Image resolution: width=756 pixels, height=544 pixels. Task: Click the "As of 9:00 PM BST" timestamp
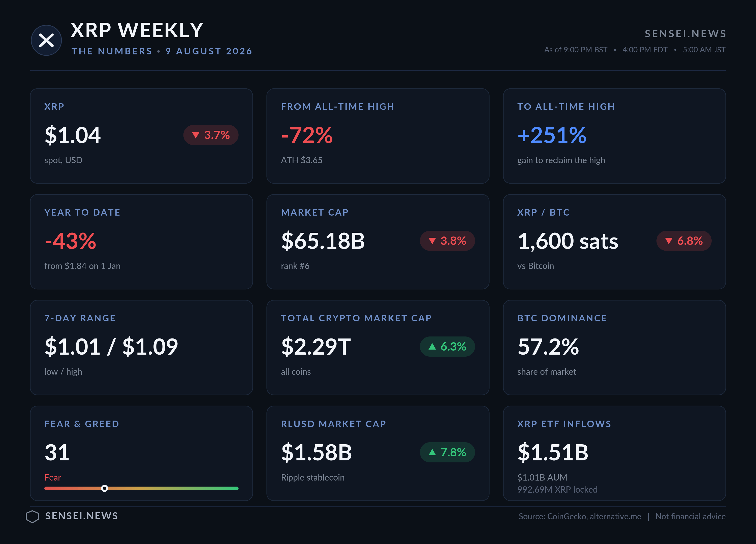pos(576,50)
